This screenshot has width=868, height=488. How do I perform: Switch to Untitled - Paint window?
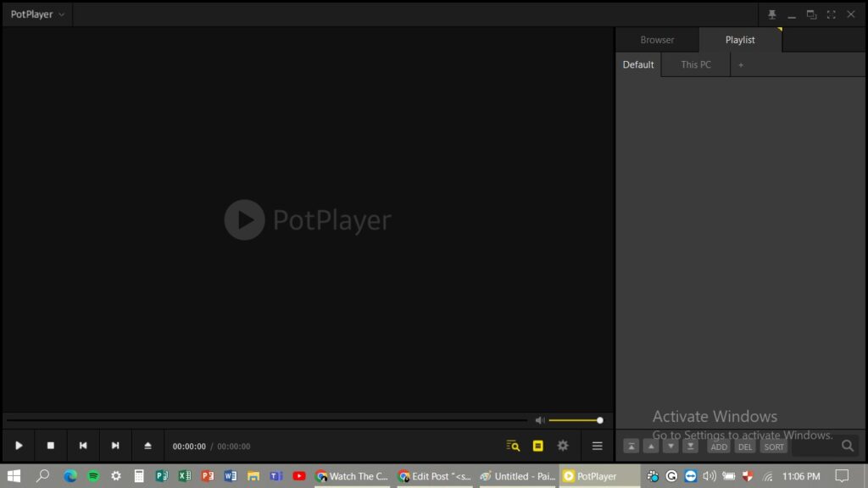click(x=518, y=476)
